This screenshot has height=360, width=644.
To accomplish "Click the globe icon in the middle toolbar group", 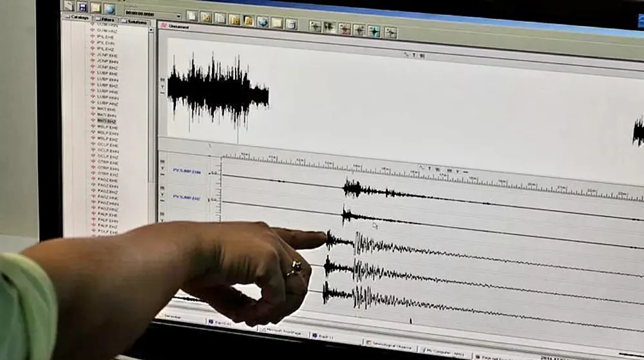I will pyautogui.click(x=263, y=22).
